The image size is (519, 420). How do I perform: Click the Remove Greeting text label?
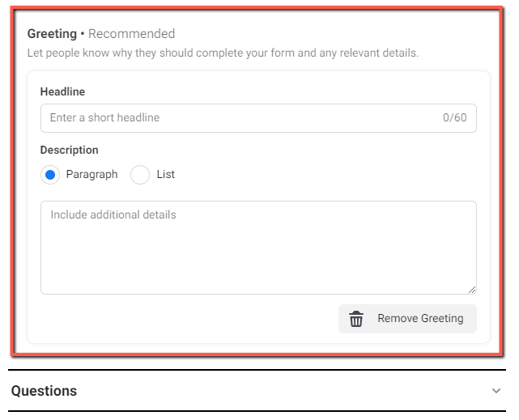click(x=420, y=319)
